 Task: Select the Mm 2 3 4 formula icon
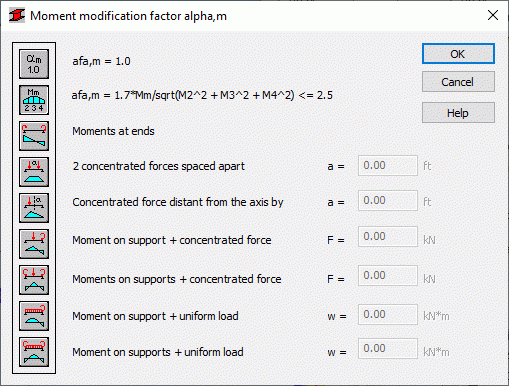point(34,100)
